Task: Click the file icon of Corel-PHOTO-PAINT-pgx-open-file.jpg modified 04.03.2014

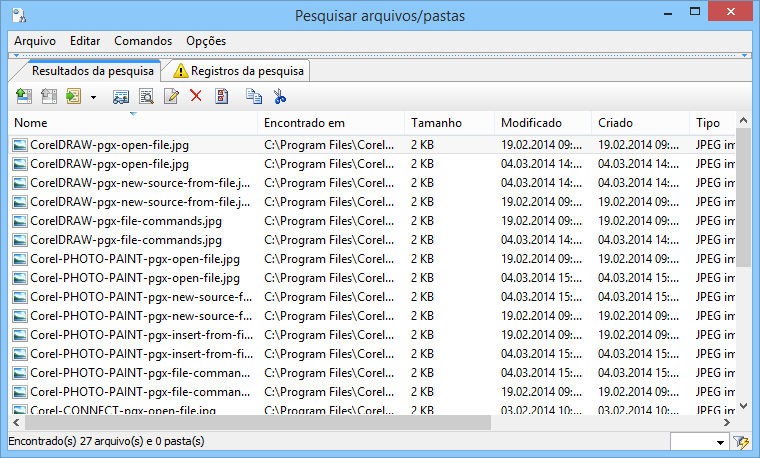Action: 19,278
